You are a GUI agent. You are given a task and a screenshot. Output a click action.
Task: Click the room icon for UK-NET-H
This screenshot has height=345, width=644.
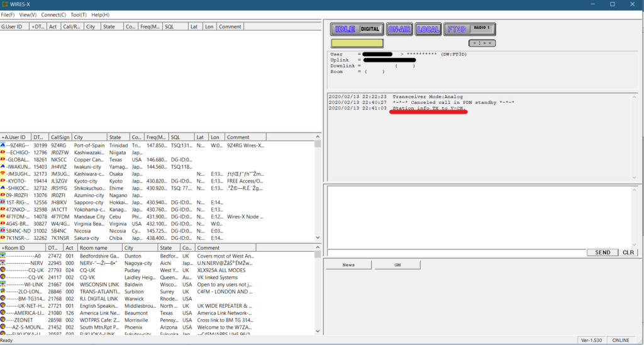(x=3, y=306)
